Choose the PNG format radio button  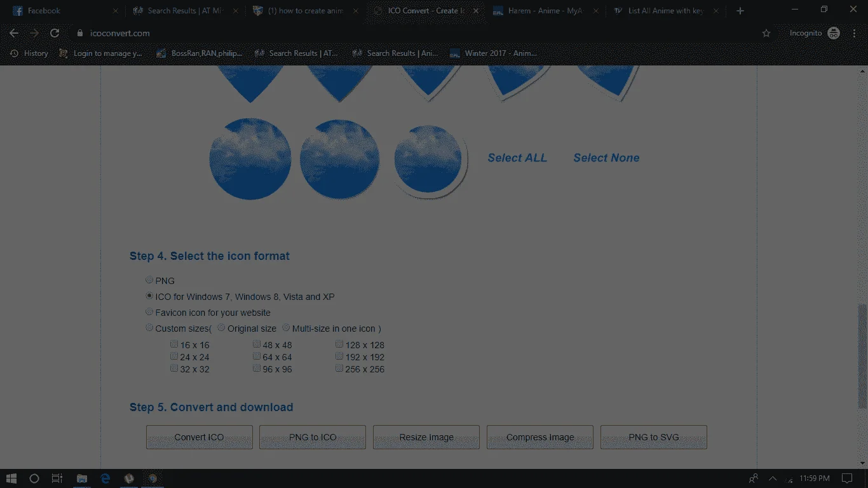(x=149, y=280)
